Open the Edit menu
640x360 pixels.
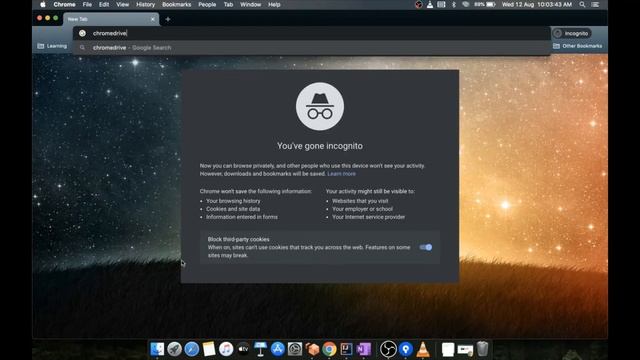(104, 4)
